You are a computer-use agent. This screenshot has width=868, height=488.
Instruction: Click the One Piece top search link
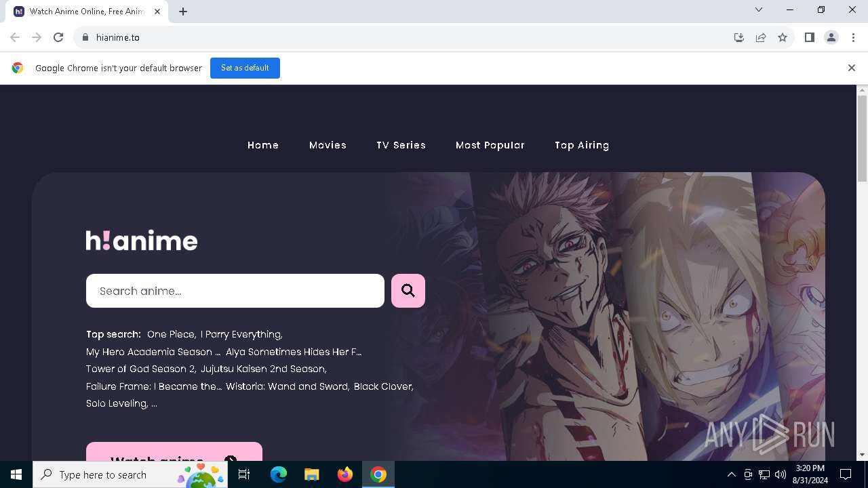[172, 334]
